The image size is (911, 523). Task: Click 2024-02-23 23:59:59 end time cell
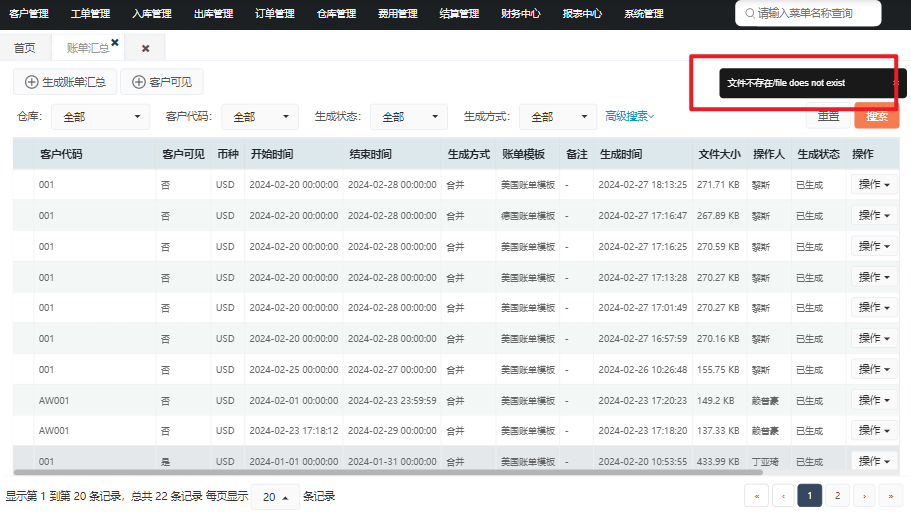tap(392, 400)
